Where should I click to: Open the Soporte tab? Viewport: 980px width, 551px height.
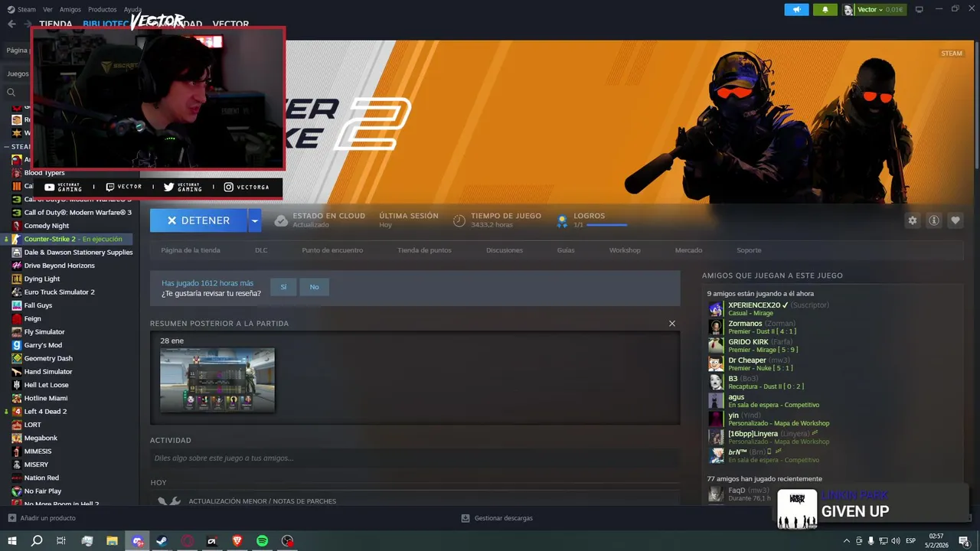pos(749,250)
